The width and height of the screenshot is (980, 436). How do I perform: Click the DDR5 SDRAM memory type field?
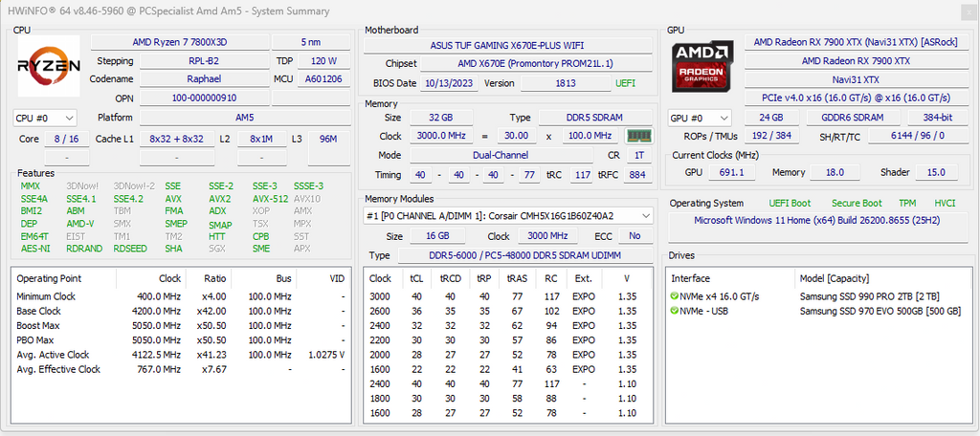click(595, 118)
